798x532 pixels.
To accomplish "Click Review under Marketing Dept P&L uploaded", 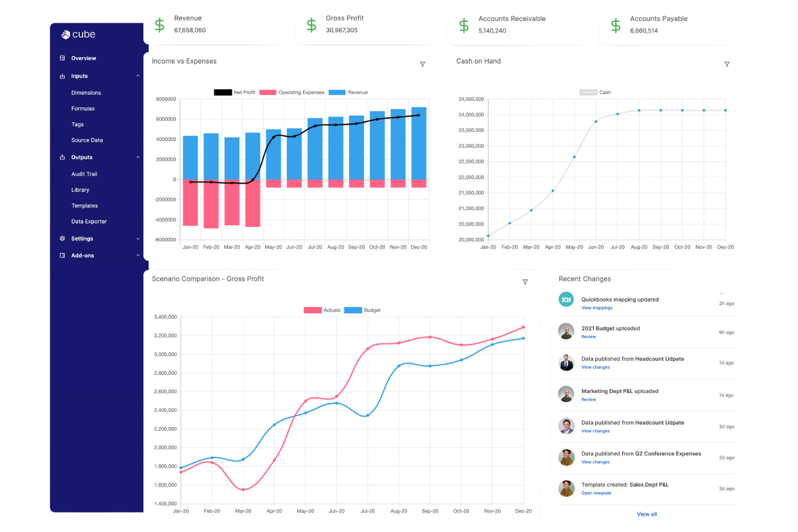I will 589,400.
